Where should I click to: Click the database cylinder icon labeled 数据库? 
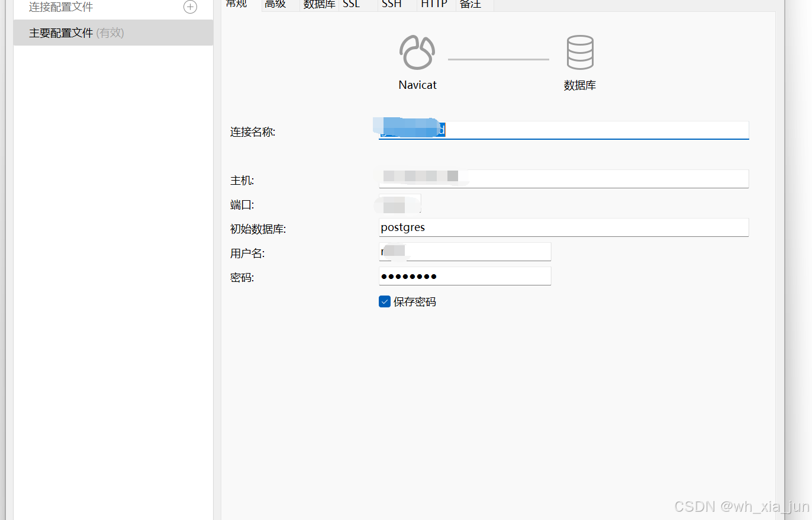pyautogui.click(x=579, y=52)
